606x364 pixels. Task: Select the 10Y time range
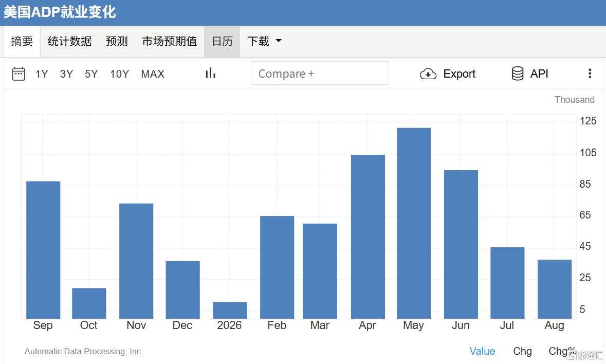(119, 74)
